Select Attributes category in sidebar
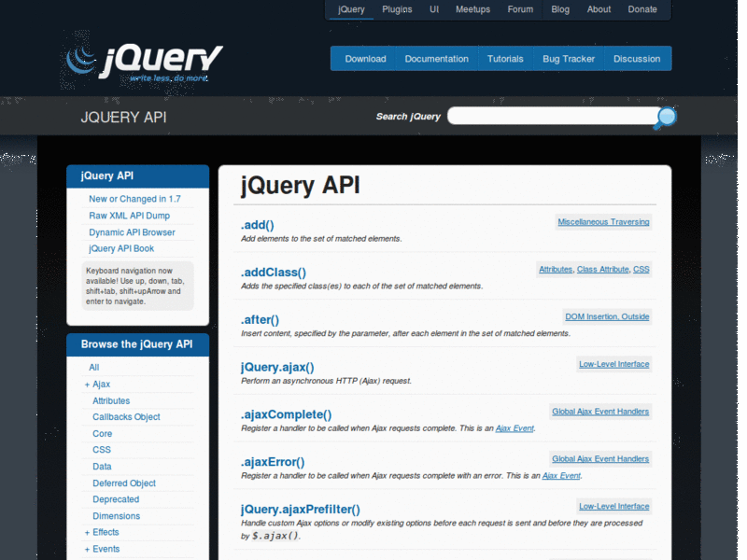The width and height of the screenshot is (747, 560). coord(111,401)
